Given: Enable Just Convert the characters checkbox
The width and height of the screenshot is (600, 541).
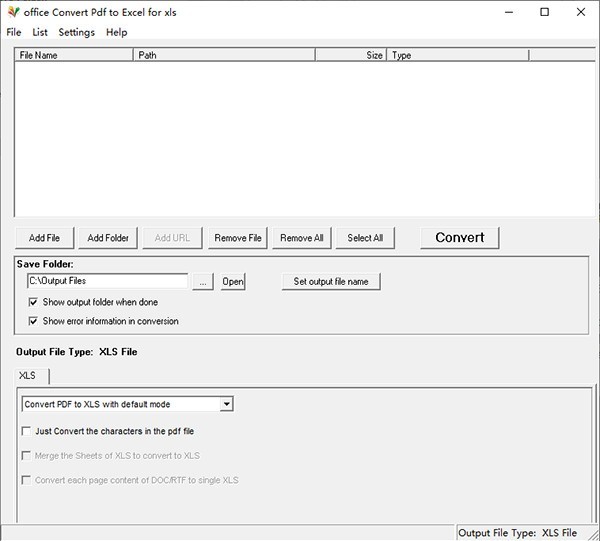Looking at the screenshot, I should click(26, 431).
